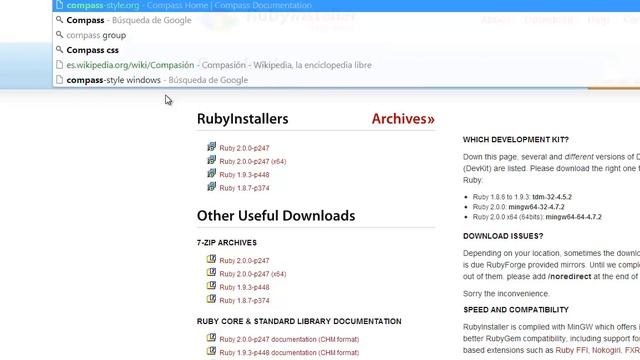Screen dimensions: 640x360
Task: Click the archive icon beside 7-zip Ruby 2.0.0-p247 (x64)
Action: pyautogui.click(x=211, y=272)
